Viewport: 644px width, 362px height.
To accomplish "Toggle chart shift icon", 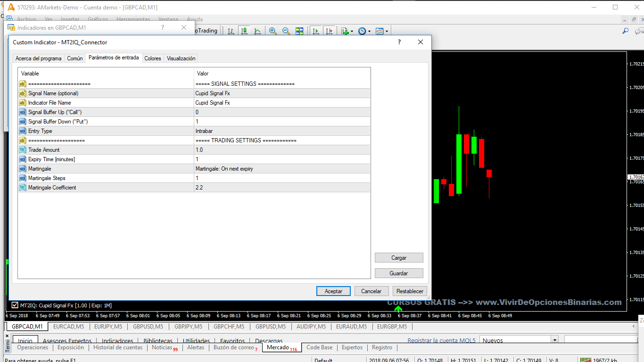I will point(329,31).
